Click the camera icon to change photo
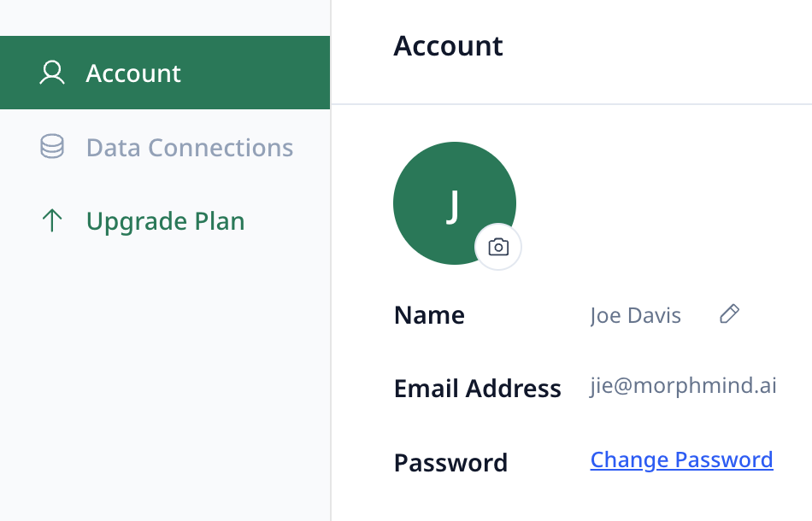 [x=498, y=248]
